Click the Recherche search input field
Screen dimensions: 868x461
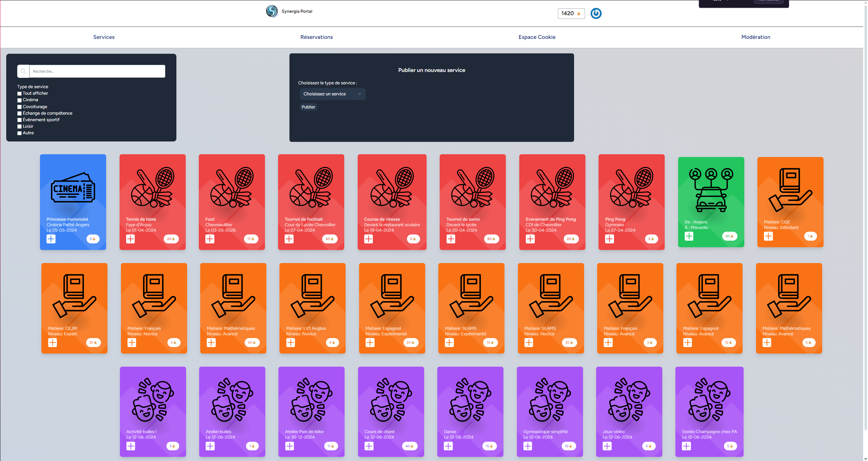(97, 71)
